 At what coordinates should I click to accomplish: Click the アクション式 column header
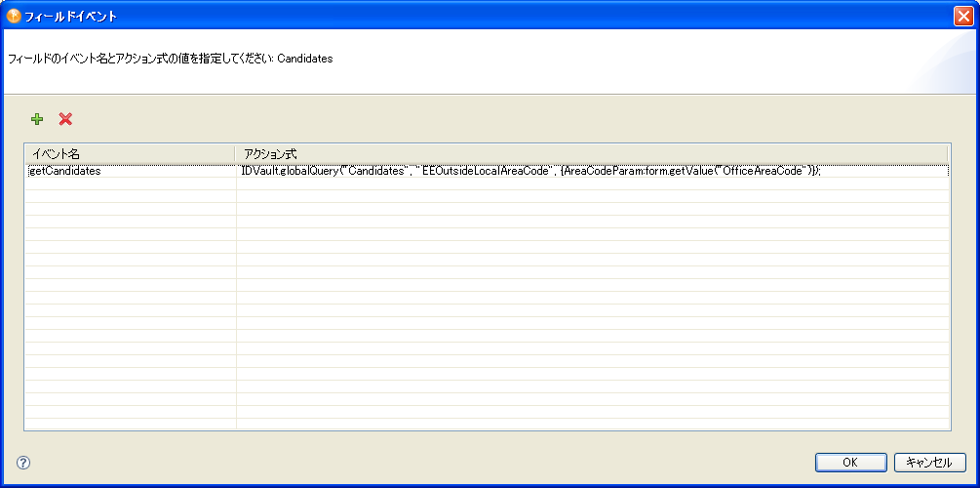(x=591, y=154)
